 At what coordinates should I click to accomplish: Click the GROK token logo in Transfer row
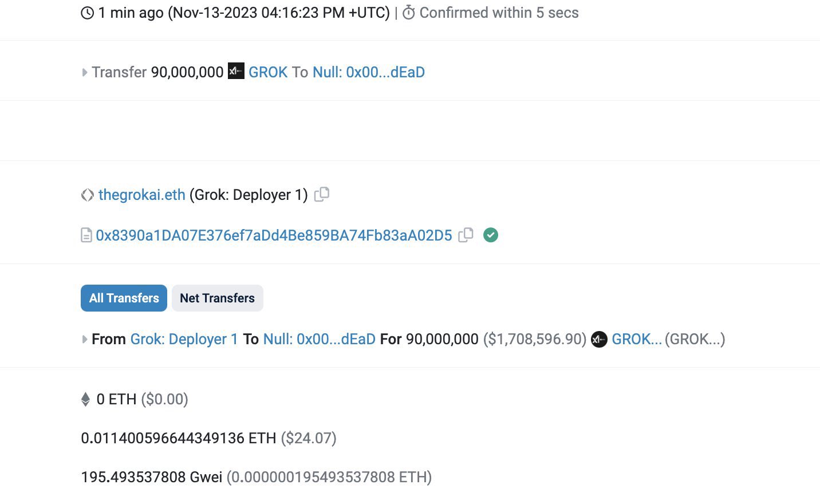pyautogui.click(x=236, y=71)
